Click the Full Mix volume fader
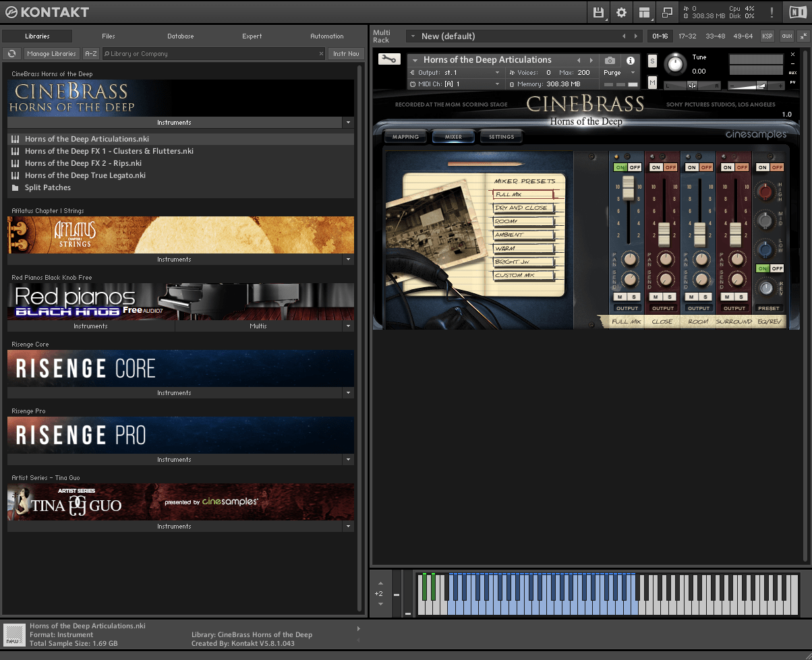 pos(629,188)
